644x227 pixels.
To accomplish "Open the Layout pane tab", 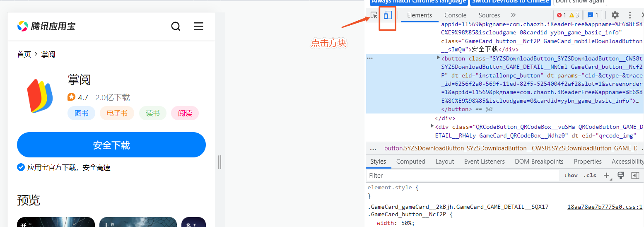I will click(445, 162).
